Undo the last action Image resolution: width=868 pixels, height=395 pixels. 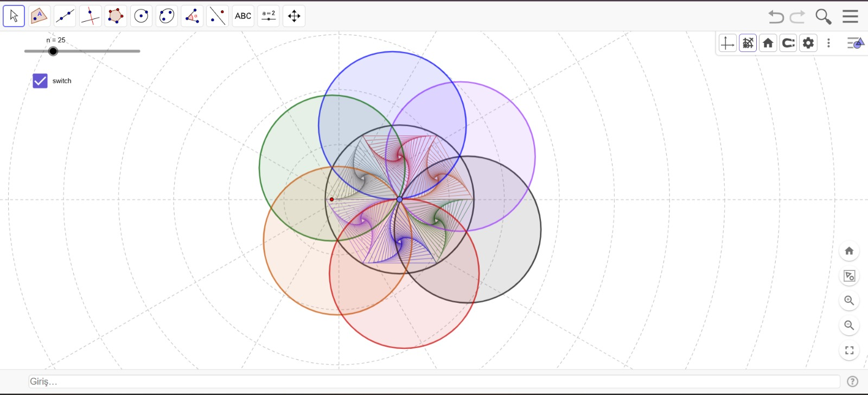[776, 17]
